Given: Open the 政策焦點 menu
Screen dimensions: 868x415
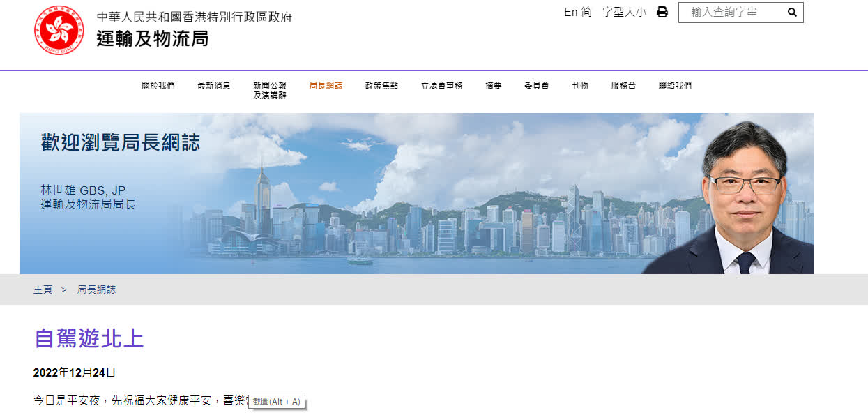Looking at the screenshot, I should 381,86.
